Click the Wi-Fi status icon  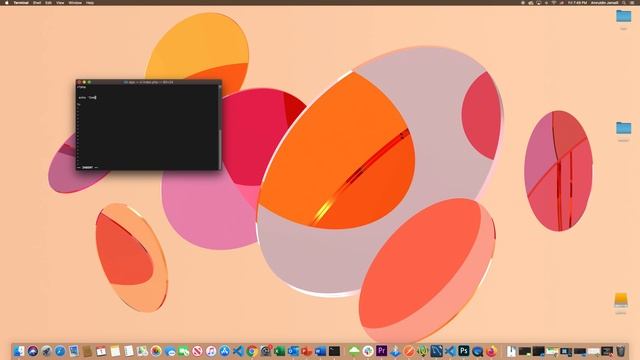[x=554, y=2]
